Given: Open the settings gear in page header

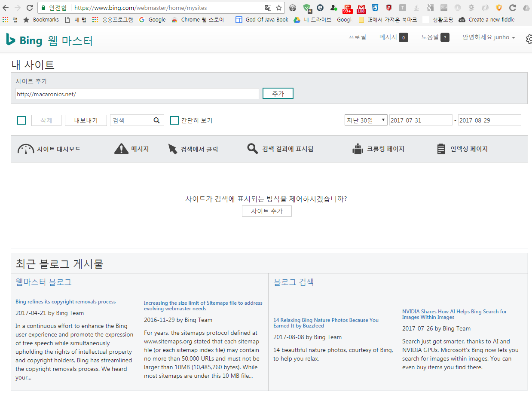Looking at the screenshot, I should (x=529, y=39).
